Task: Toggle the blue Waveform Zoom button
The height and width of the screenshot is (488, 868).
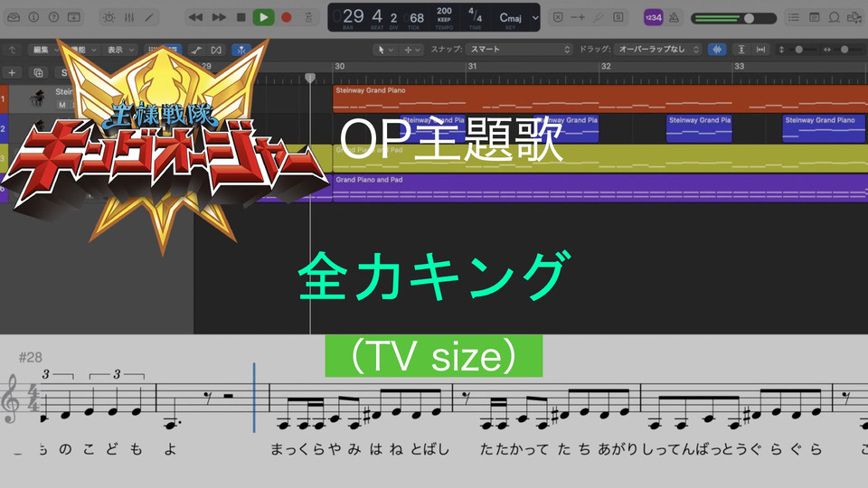Action: tap(717, 49)
